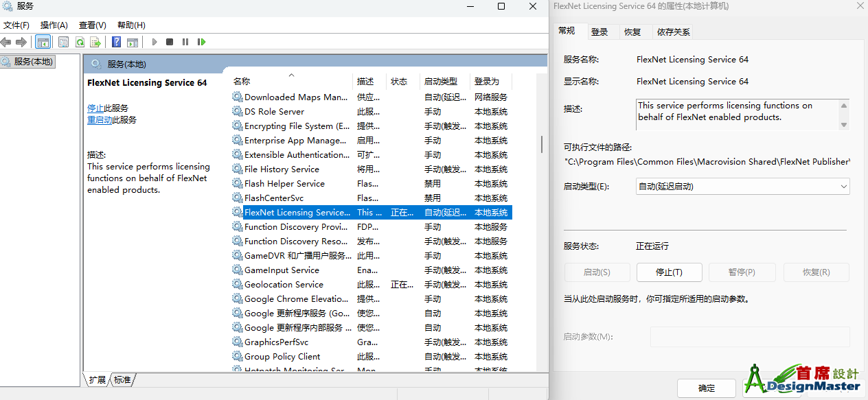Click the 名称 column sort arrow
The width and height of the screenshot is (868, 400).
[x=291, y=75]
